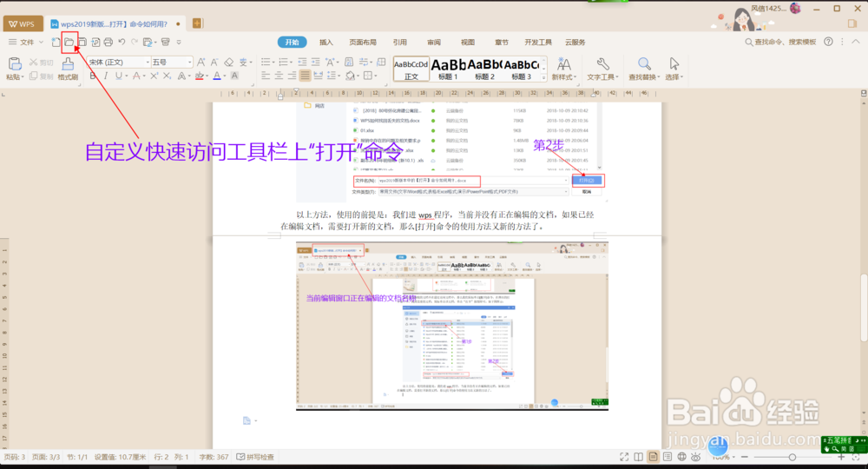
Task: Click Align Right paragraph icon
Action: [x=293, y=76]
